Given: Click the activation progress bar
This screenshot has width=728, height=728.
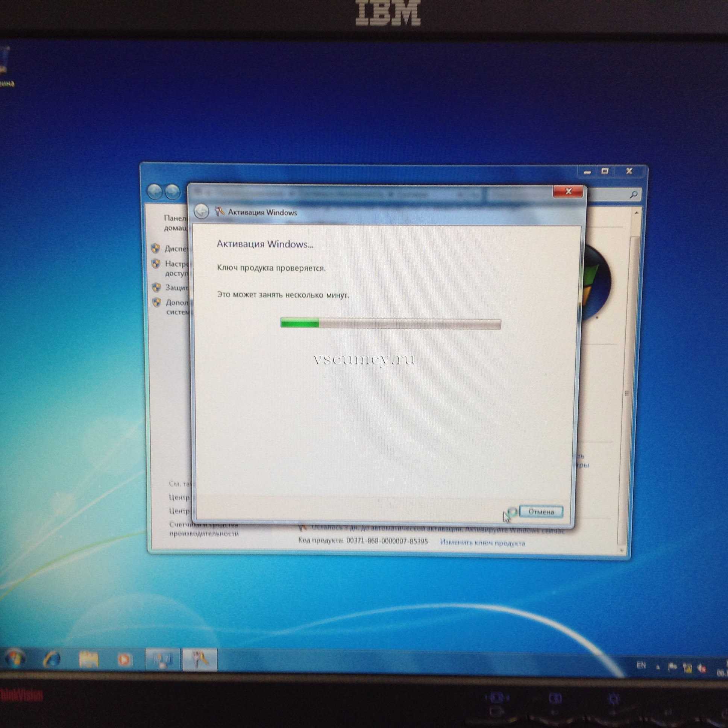Looking at the screenshot, I should click(x=391, y=324).
